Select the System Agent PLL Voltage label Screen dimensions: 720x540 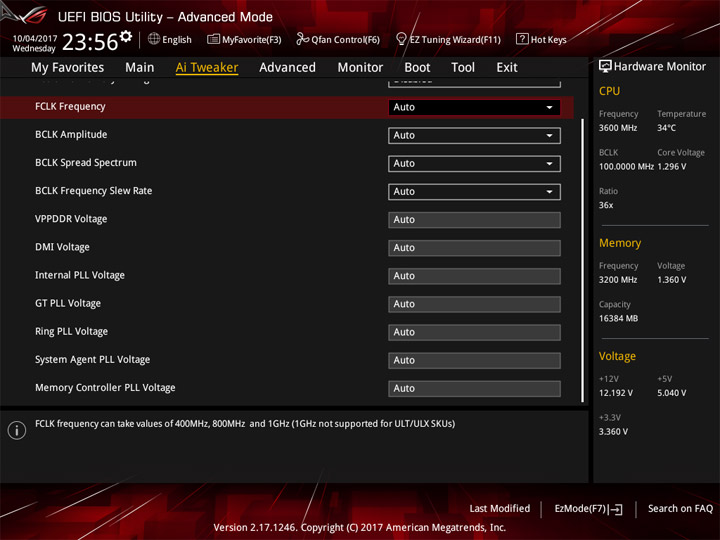[x=93, y=360]
